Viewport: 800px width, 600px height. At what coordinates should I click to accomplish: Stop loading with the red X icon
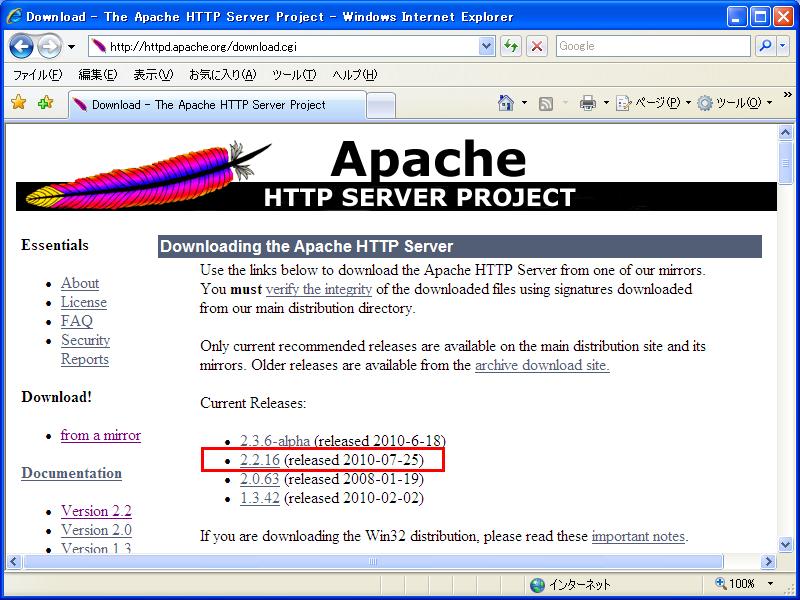coord(537,46)
